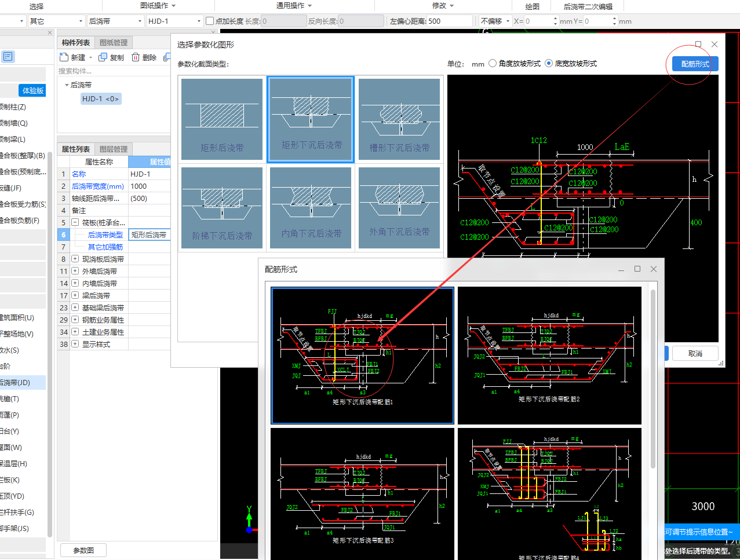Open the 新建 dropdown arrow
This screenshot has width=740, height=560.
pos(91,58)
